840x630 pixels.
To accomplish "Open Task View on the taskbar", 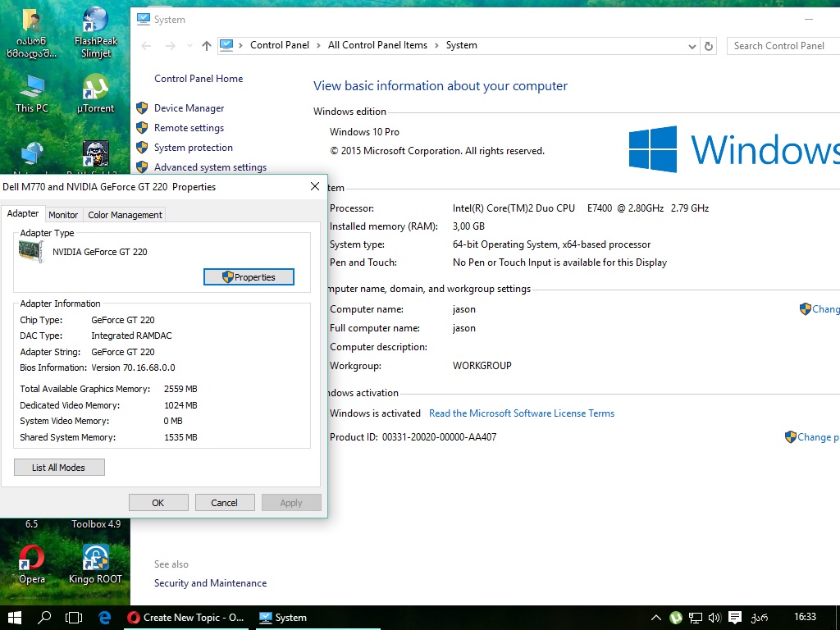I will [x=74, y=617].
